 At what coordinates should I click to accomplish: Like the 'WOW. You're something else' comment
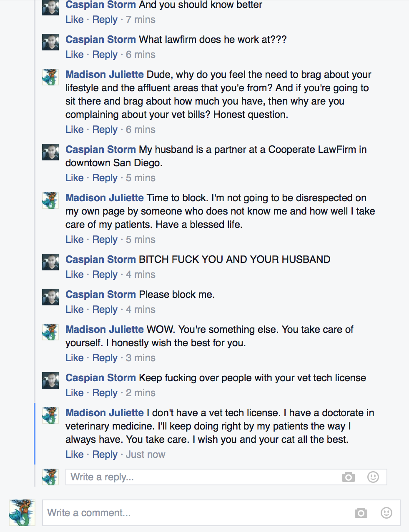[75, 358]
